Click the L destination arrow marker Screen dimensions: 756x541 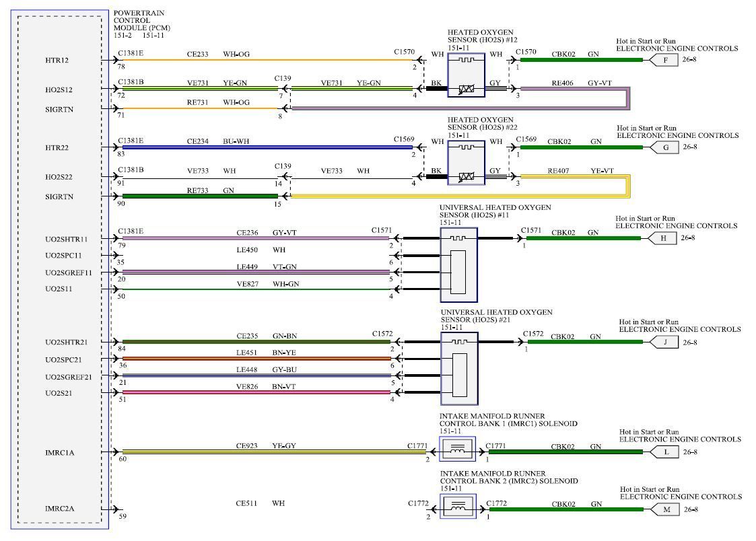pyautogui.click(x=665, y=452)
